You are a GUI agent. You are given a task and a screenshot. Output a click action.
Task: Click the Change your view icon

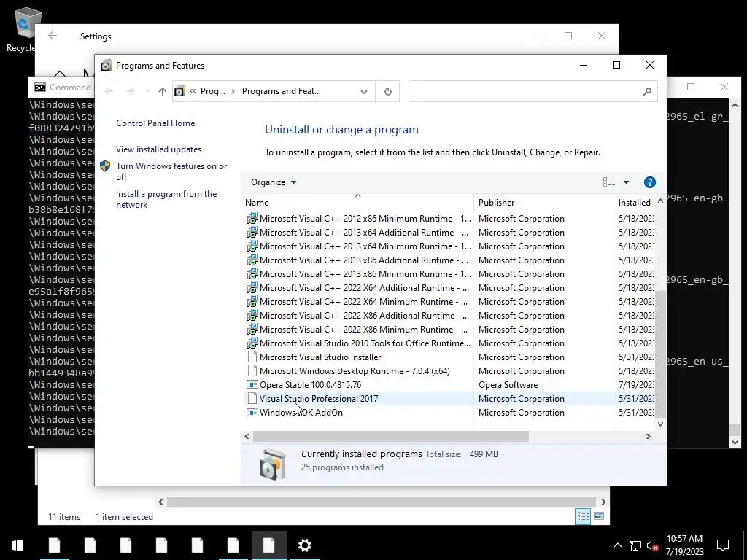[x=609, y=182]
